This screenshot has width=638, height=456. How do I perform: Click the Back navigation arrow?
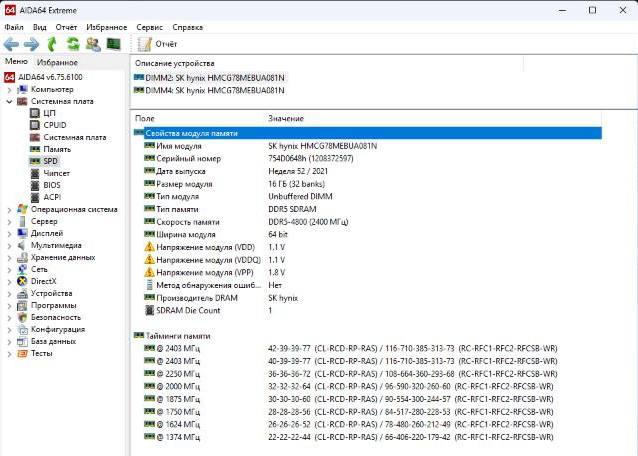click(x=11, y=44)
